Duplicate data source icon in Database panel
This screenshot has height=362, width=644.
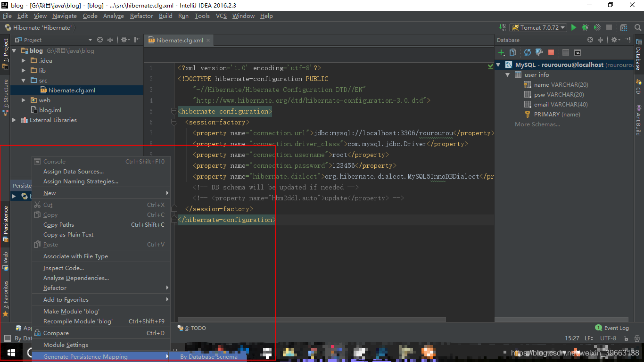[x=513, y=53]
